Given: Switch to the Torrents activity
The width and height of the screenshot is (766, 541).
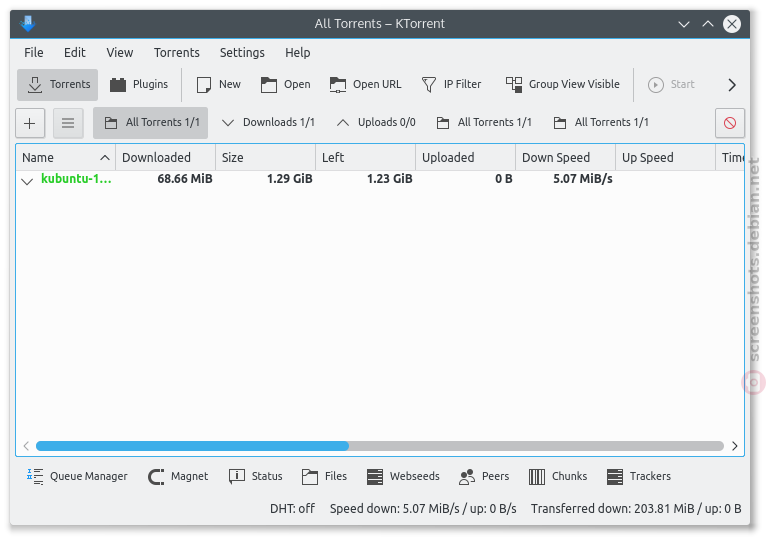Looking at the screenshot, I should (x=58, y=85).
